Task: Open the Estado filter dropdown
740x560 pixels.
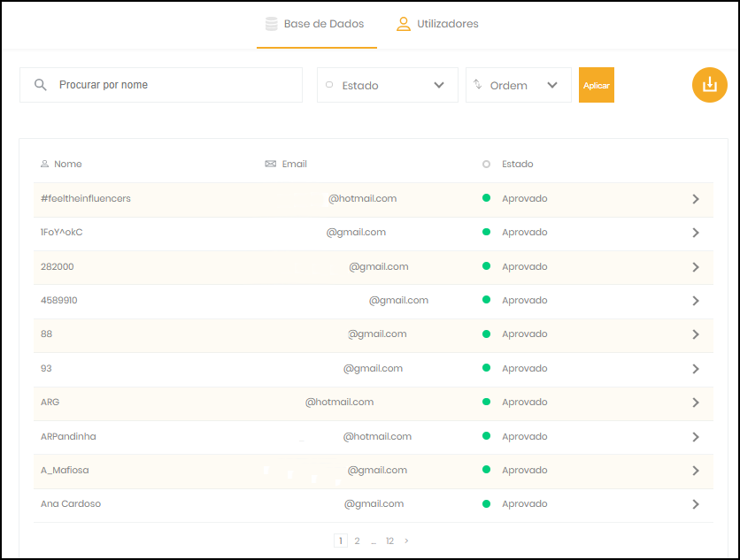Action: pos(387,85)
